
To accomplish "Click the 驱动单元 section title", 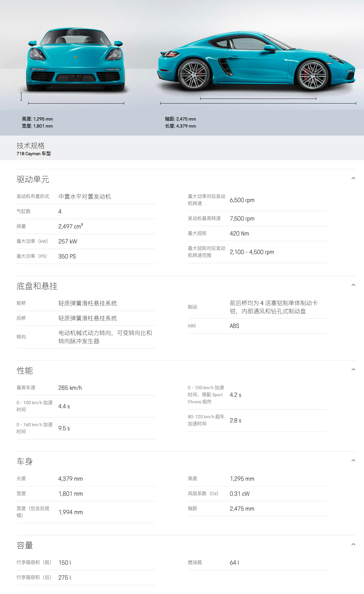I will coord(33,179).
